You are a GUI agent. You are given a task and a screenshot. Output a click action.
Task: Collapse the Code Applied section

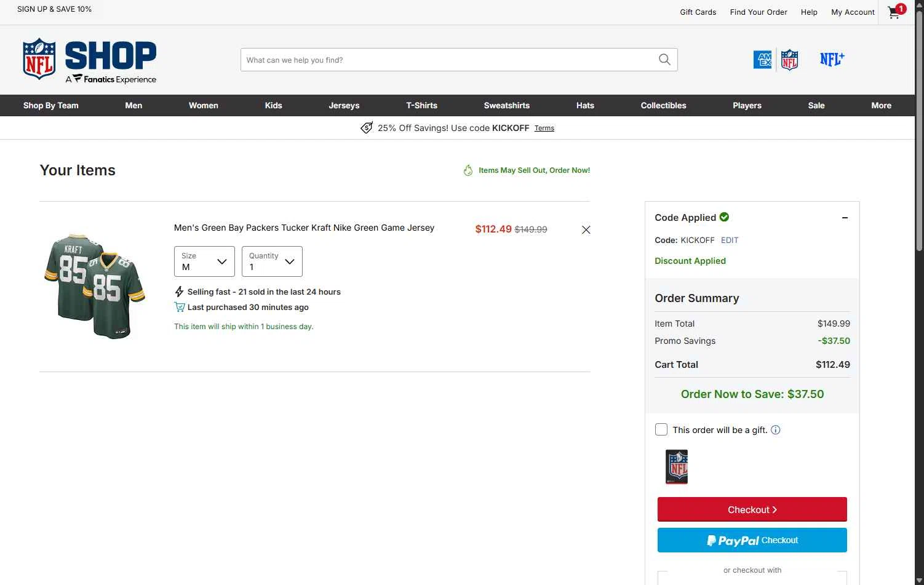845,218
